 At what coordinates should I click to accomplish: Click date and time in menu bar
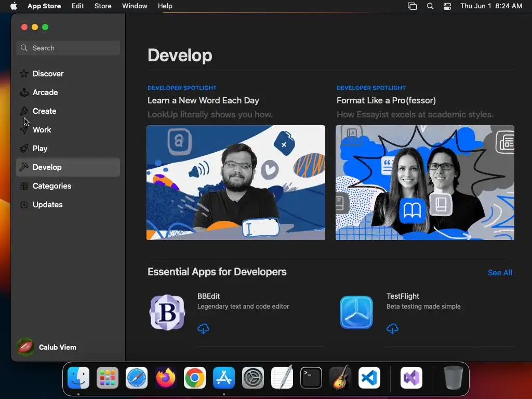click(491, 6)
